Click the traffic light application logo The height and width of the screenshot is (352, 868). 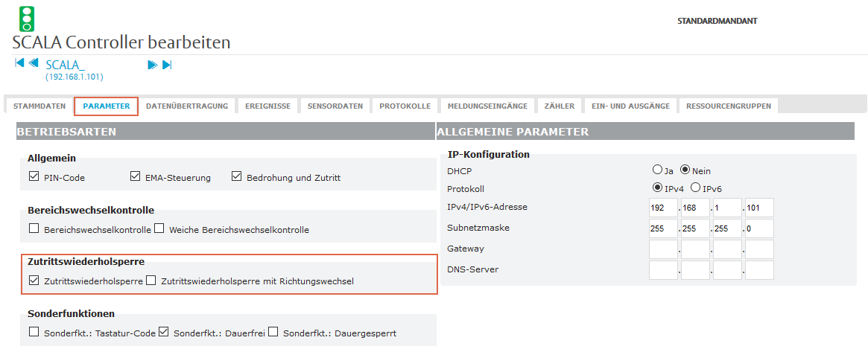click(27, 19)
